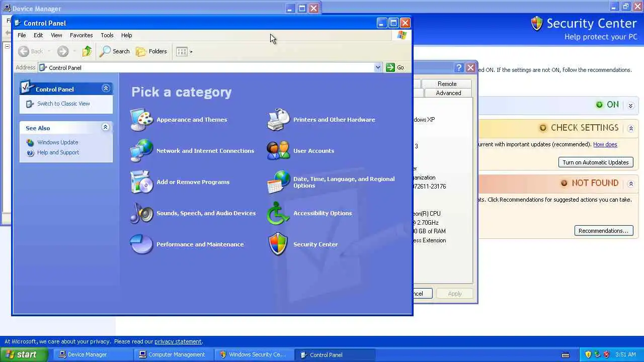The width and height of the screenshot is (644, 362).
Task: Open the Edit menu in Control Panel
Action: point(38,35)
